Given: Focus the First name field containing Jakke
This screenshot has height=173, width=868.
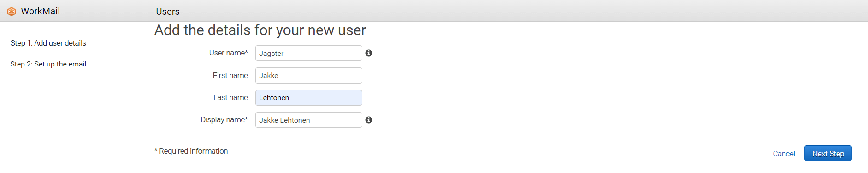Looking at the screenshot, I should 309,75.
